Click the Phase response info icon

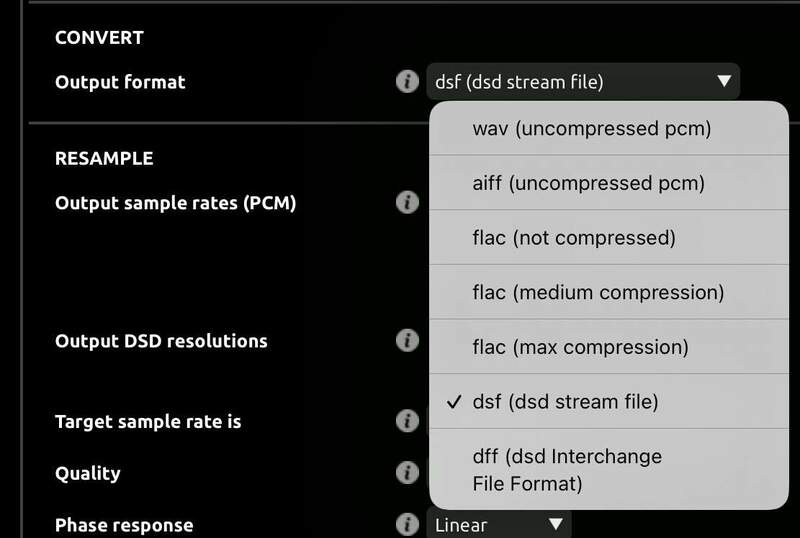pos(407,524)
